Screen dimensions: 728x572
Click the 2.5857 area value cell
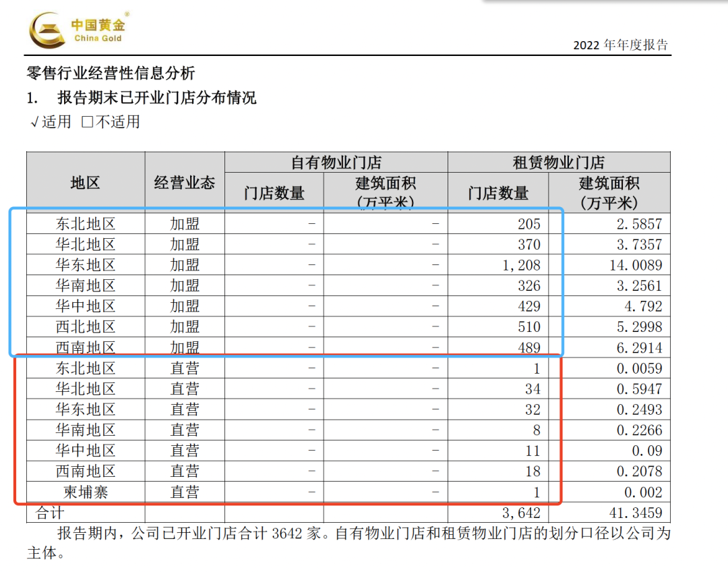[x=640, y=224]
